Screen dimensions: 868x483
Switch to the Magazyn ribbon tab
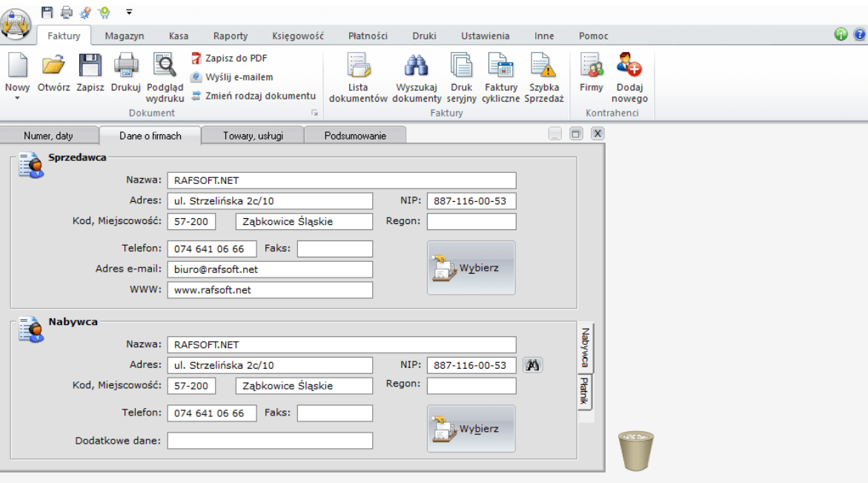(x=125, y=36)
